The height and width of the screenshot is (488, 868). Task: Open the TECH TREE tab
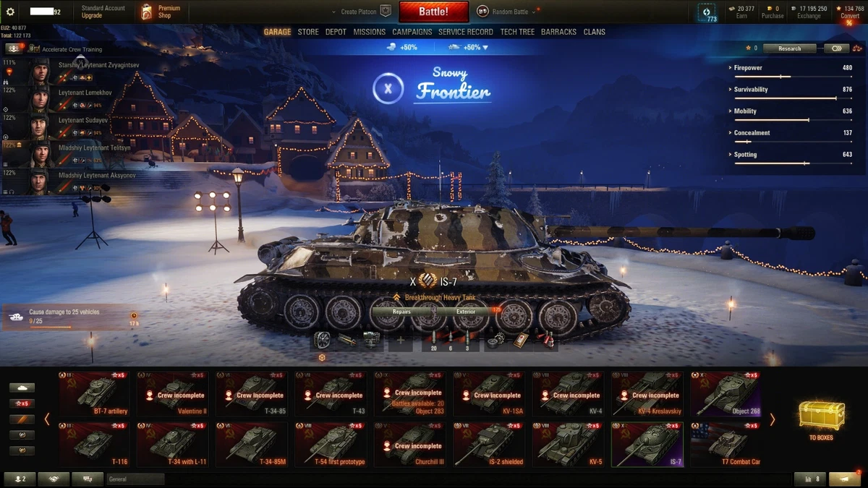[x=517, y=32]
